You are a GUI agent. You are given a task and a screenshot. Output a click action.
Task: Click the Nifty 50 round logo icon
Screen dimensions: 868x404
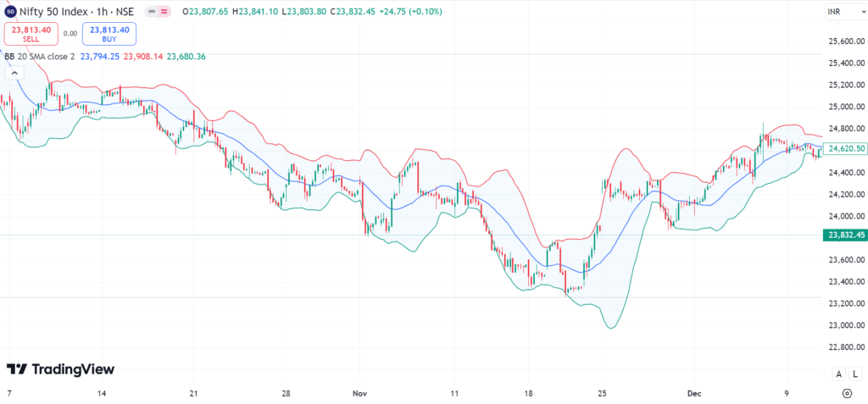pos(10,11)
